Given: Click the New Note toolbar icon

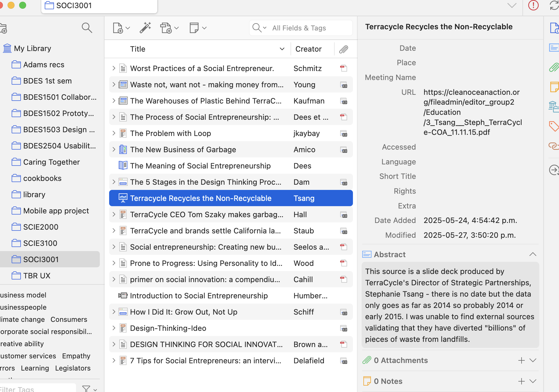Looking at the screenshot, I should (x=194, y=28).
